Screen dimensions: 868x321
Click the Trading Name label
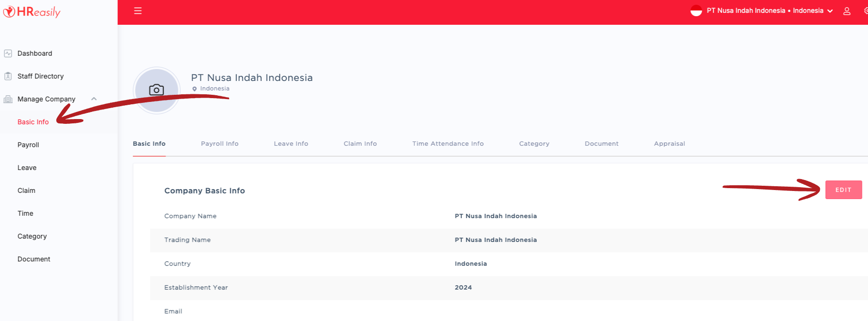pos(187,240)
